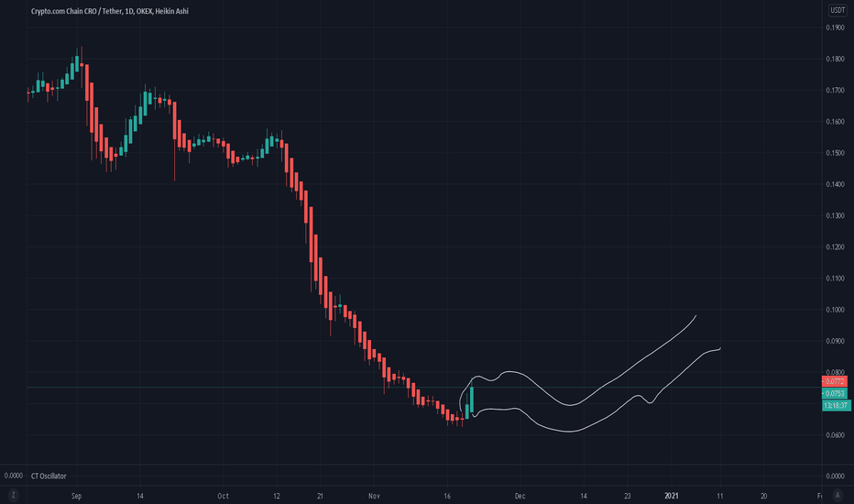The height and width of the screenshot is (504, 854).
Task: Select the CT Oscillator indicator label
Action: [49, 476]
